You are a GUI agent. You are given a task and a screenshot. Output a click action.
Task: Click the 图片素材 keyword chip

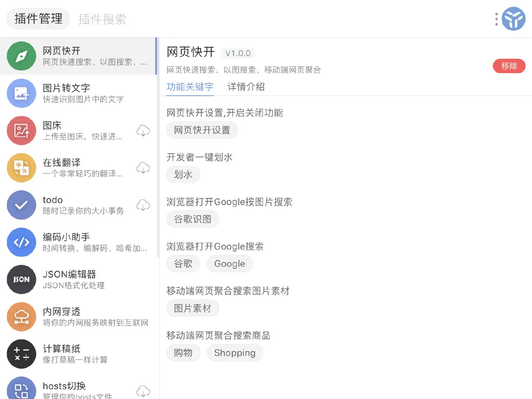click(x=193, y=308)
